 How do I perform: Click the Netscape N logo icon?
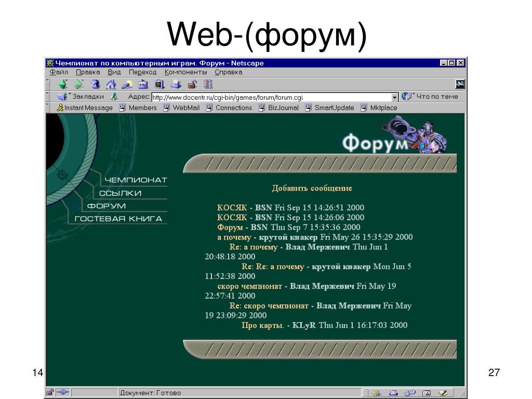pyautogui.click(x=460, y=84)
